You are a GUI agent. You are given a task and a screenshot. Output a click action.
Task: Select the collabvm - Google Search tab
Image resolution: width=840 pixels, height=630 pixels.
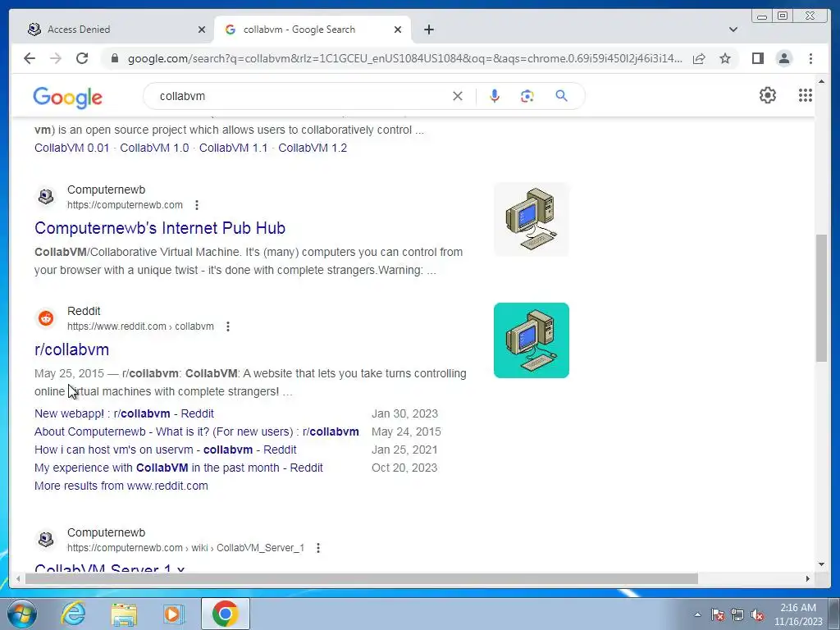pyautogui.click(x=313, y=30)
